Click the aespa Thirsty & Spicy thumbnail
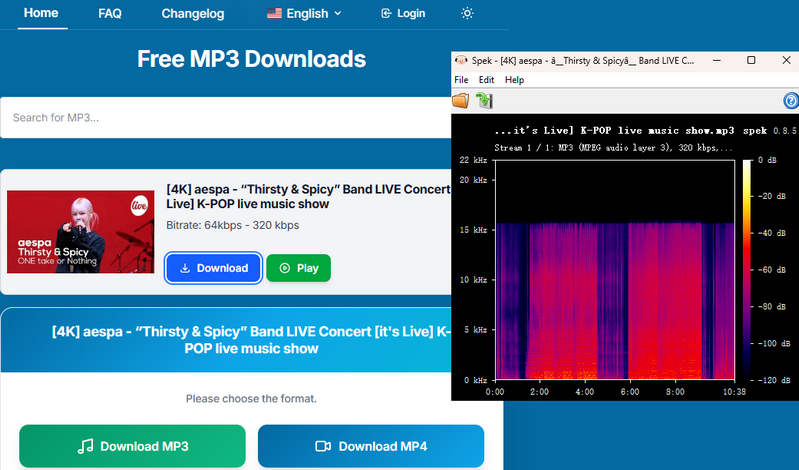799x470 pixels. pyautogui.click(x=81, y=232)
